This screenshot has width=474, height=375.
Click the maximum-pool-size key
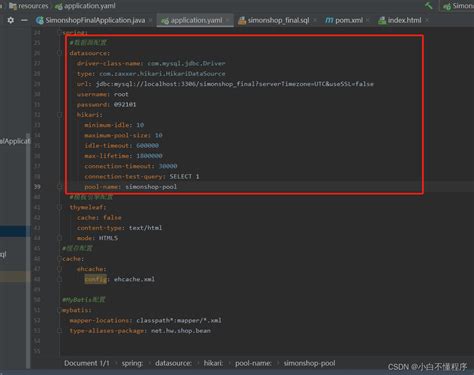click(x=116, y=135)
